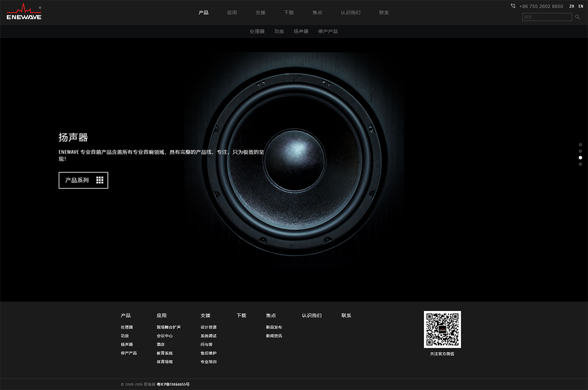
Task: Click the ENEWAVE logo in header
Action: pos(24,12)
